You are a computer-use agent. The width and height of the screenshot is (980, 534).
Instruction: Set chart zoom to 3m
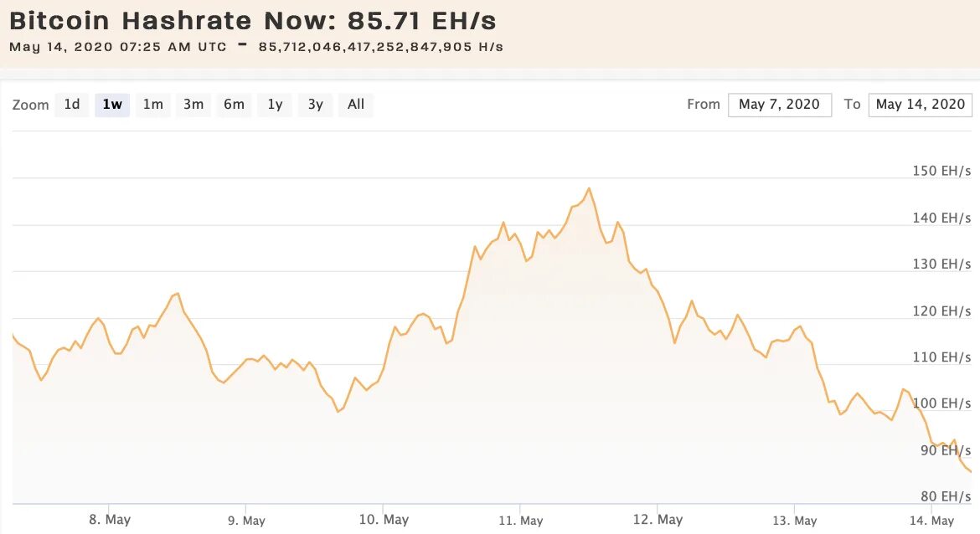pos(193,105)
